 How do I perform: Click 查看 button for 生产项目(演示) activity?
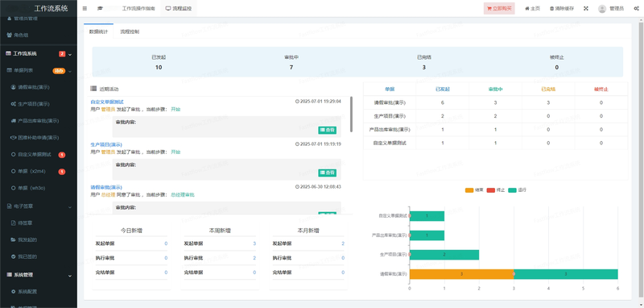328,173
